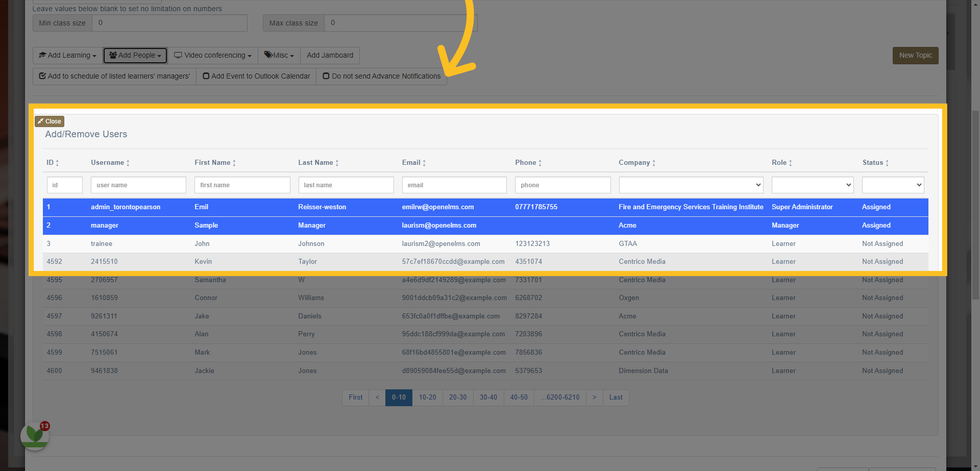The height and width of the screenshot is (471, 980).
Task: Jump to page 6200-6210
Action: click(560, 398)
